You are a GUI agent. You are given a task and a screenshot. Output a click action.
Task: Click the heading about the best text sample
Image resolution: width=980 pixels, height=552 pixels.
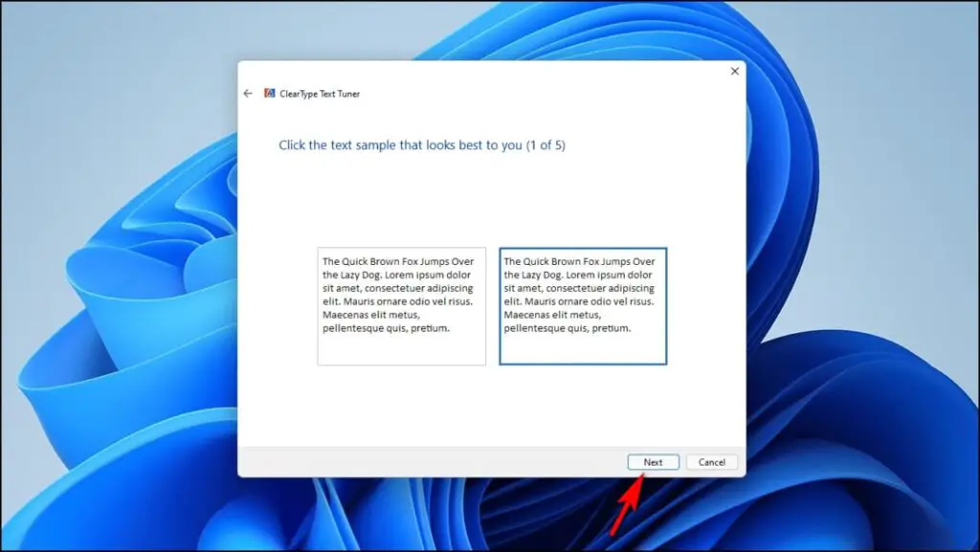pyautogui.click(x=422, y=144)
